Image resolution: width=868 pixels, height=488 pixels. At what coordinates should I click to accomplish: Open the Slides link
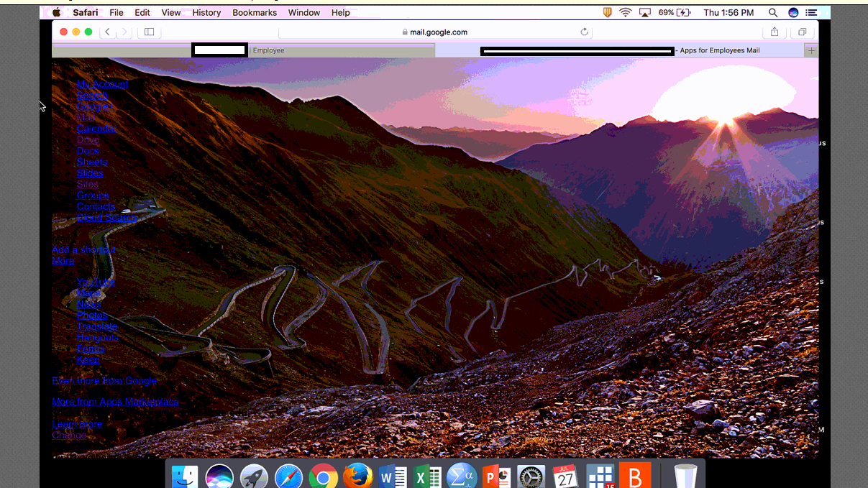90,173
